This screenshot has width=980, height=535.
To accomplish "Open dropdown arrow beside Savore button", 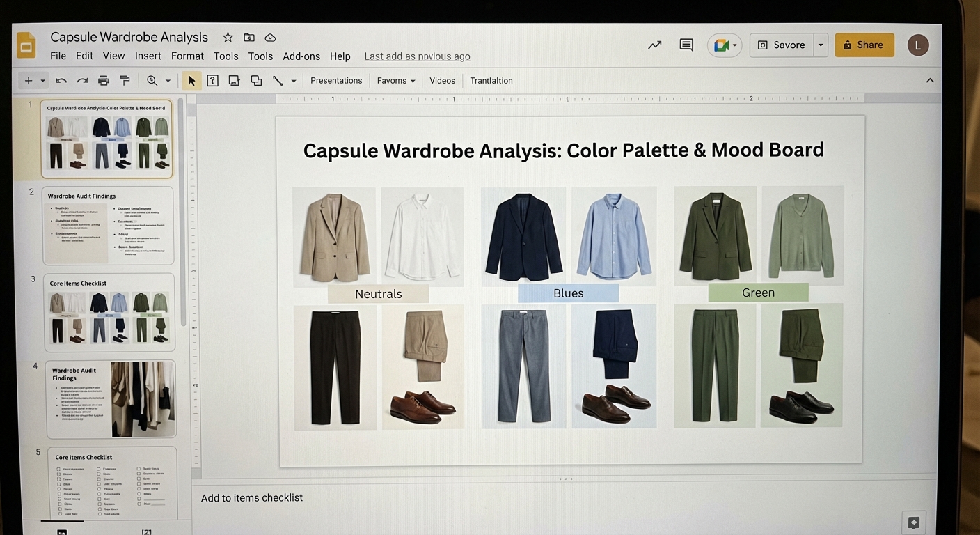I will point(821,45).
